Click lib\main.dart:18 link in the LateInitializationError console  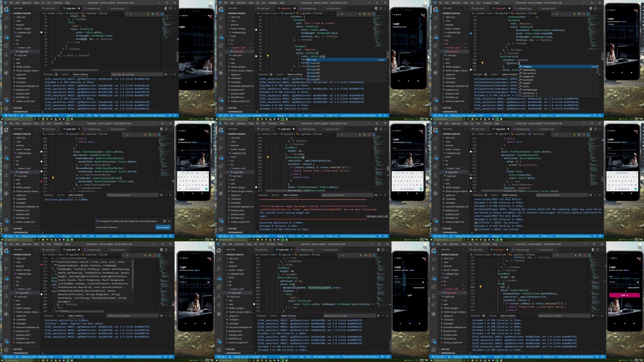[377, 216]
